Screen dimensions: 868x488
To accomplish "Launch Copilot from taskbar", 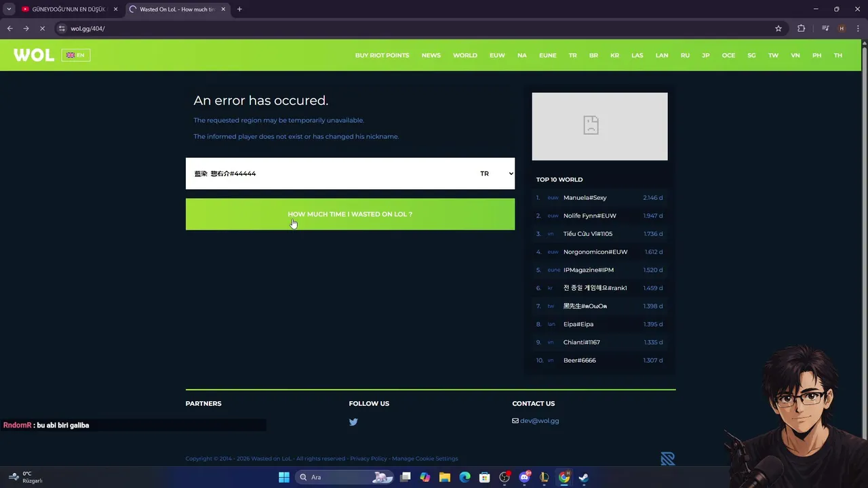I will pos(425,477).
